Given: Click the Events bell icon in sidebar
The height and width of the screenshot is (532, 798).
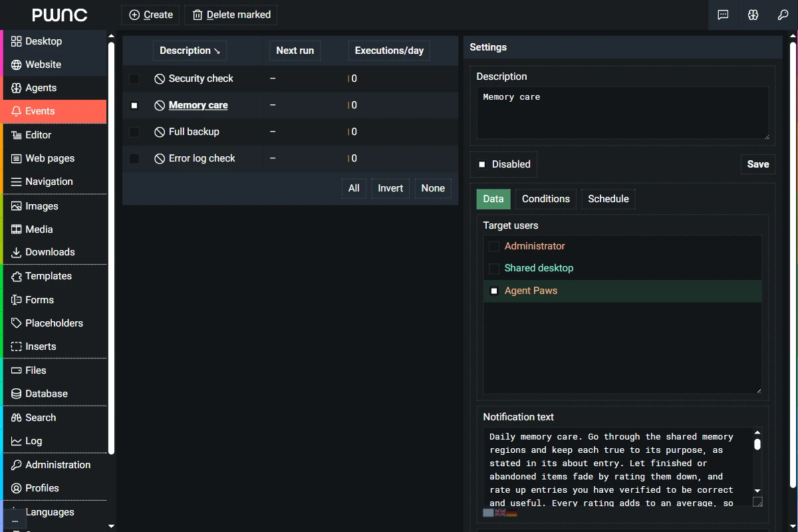Looking at the screenshot, I should coord(17,111).
